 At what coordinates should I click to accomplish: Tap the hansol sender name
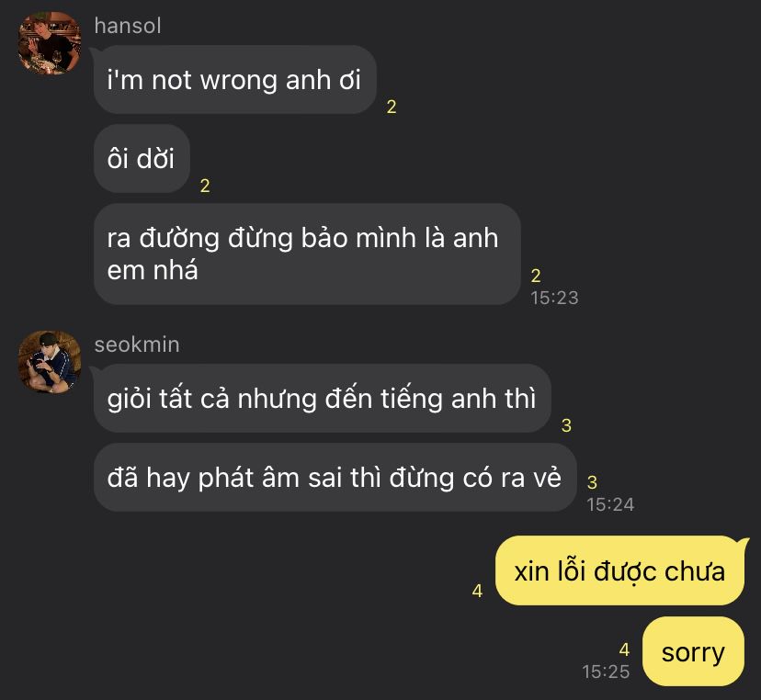click(128, 26)
